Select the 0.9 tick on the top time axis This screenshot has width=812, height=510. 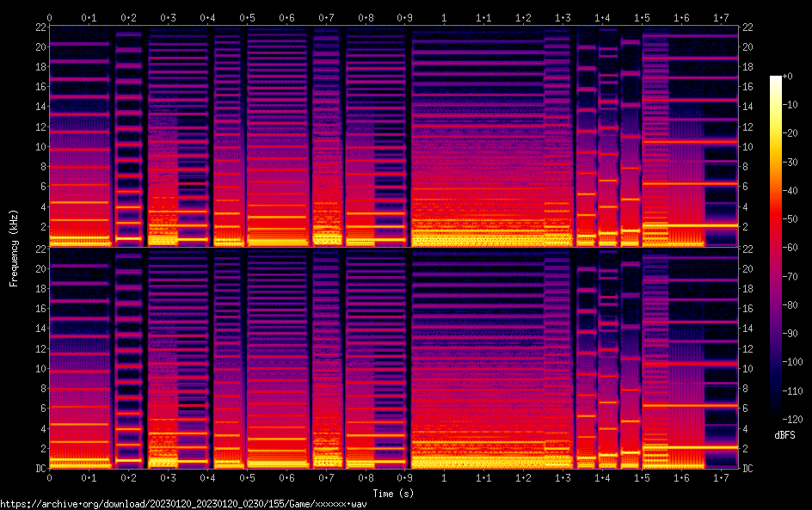(x=404, y=17)
